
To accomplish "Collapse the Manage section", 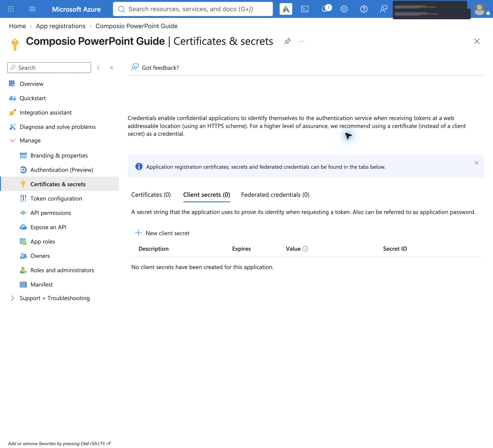I will click(x=12, y=140).
